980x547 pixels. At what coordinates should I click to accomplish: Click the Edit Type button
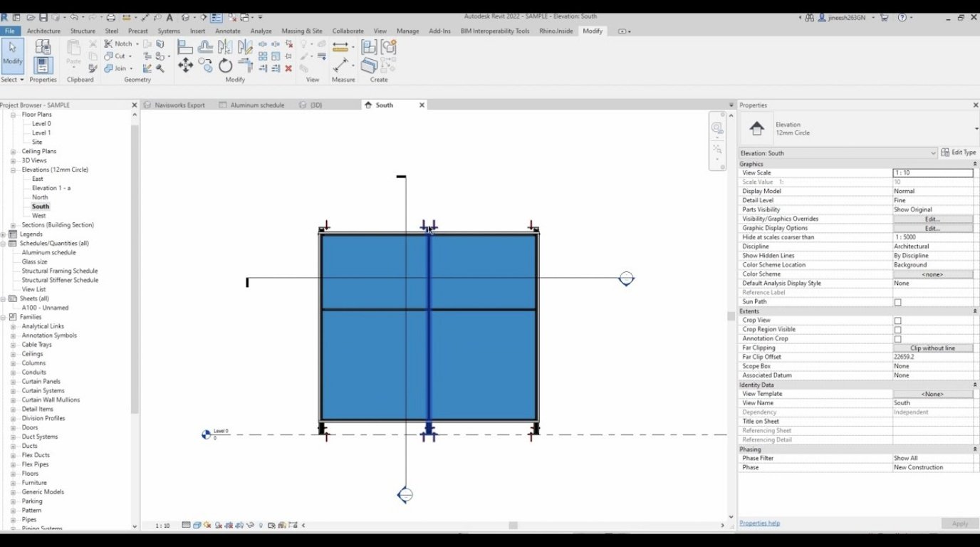point(959,152)
